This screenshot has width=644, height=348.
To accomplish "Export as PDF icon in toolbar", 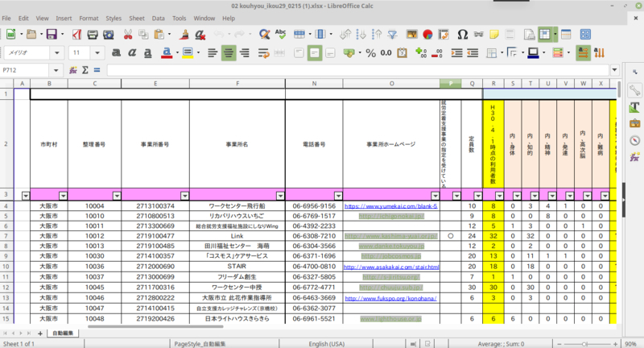I will pos(76,35).
